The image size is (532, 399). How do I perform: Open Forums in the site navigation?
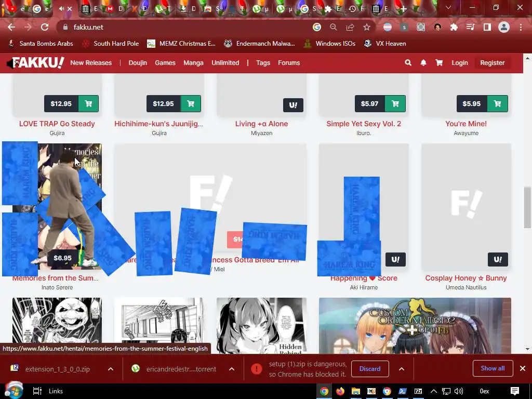[x=289, y=63]
